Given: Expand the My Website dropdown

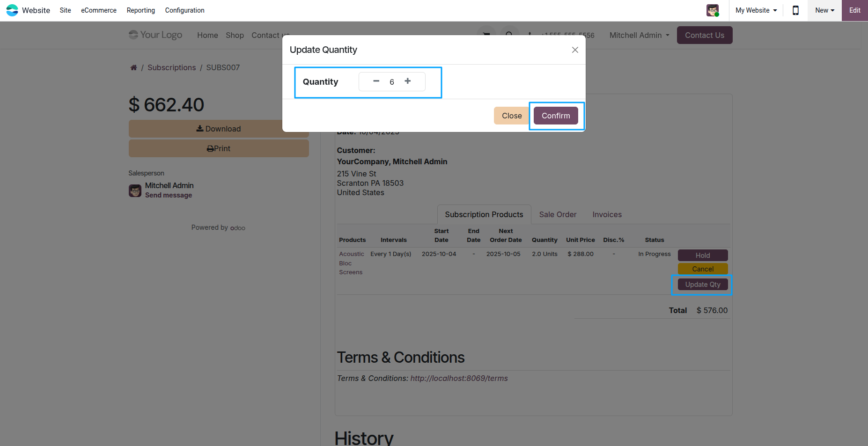Looking at the screenshot, I should pos(756,10).
